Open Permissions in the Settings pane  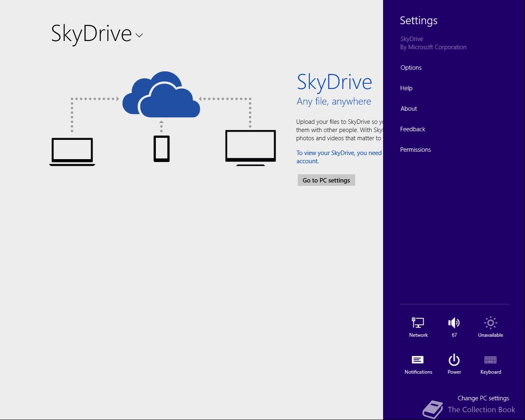click(x=415, y=150)
